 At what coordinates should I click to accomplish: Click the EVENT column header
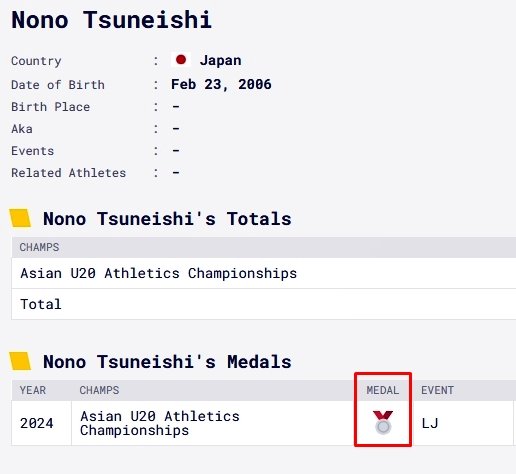click(x=437, y=390)
